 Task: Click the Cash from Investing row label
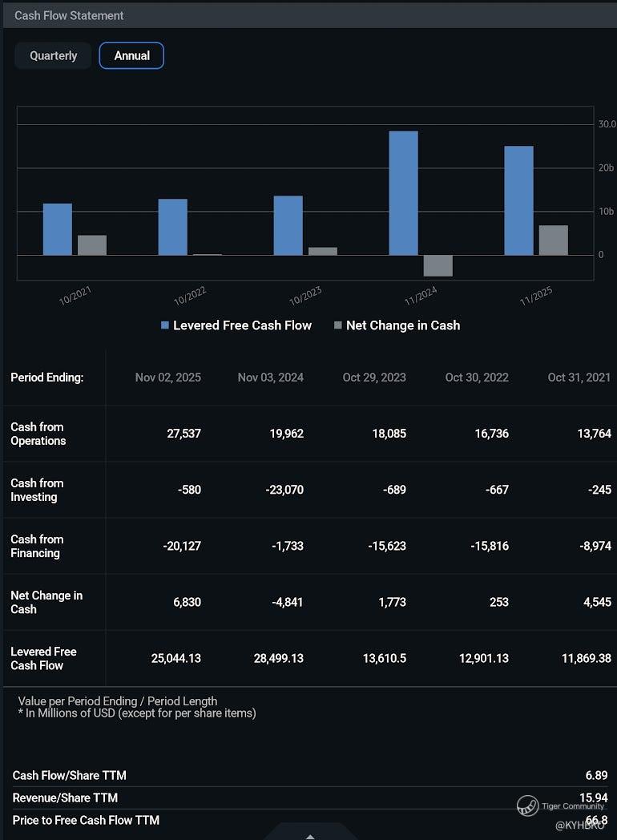tap(37, 491)
